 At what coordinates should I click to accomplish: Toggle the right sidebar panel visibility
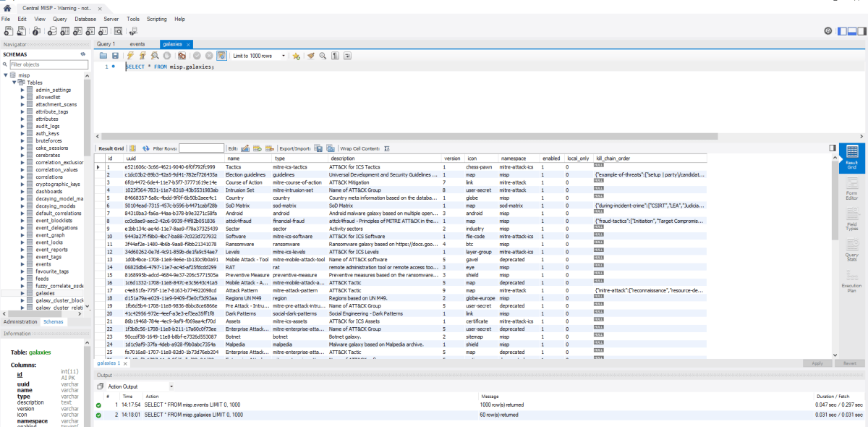click(861, 31)
